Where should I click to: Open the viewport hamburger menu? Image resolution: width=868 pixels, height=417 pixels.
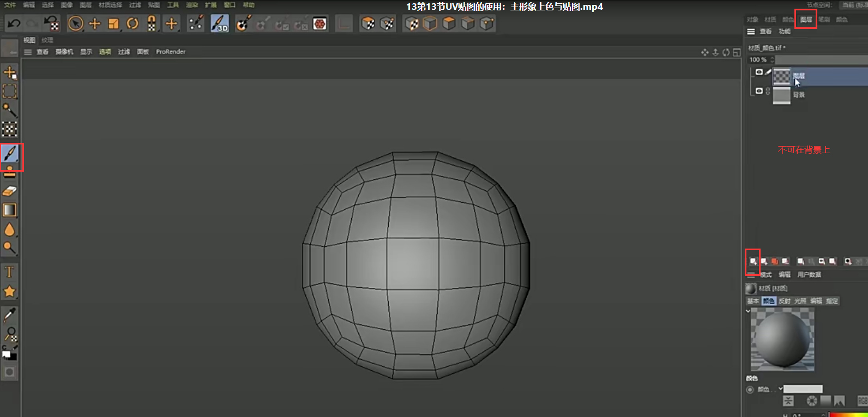point(28,52)
